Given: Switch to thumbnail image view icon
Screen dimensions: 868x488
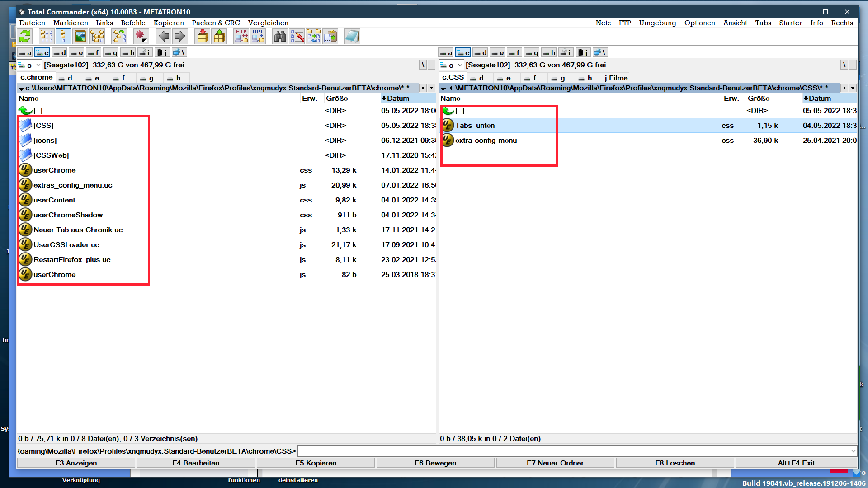Looking at the screenshot, I should (x=80, y=37).
